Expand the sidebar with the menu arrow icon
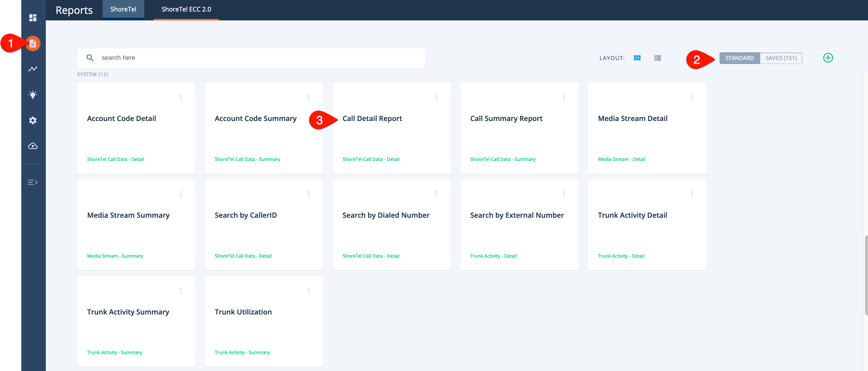This screenshot has width=868, height=371. (x=33, y=182)
